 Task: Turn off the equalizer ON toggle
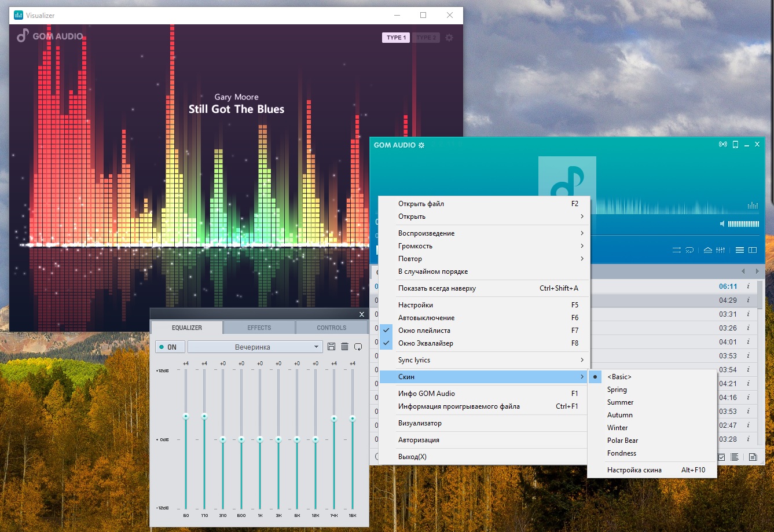click(170, 347)
